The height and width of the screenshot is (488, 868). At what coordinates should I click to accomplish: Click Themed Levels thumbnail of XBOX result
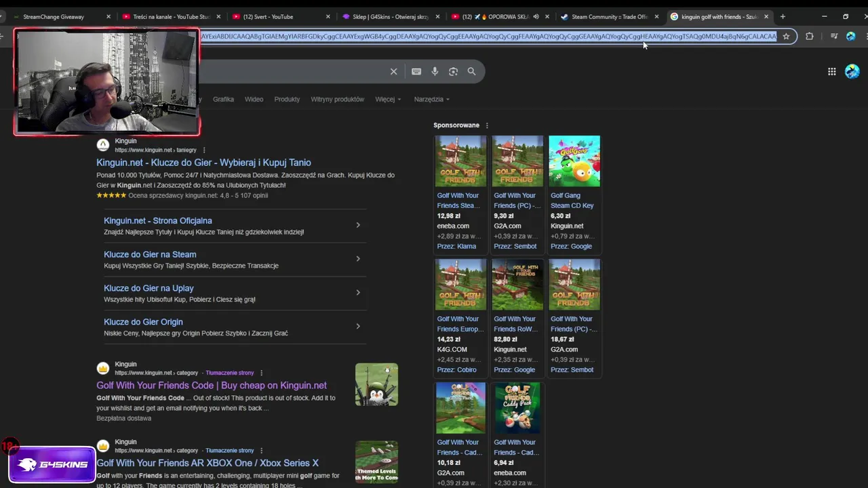click(x=376, y=462)
